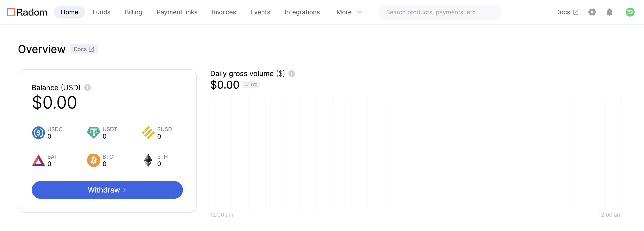Click the Withdraw chevron arrow
Screen dimensions: 644x231
coord(124,190)
